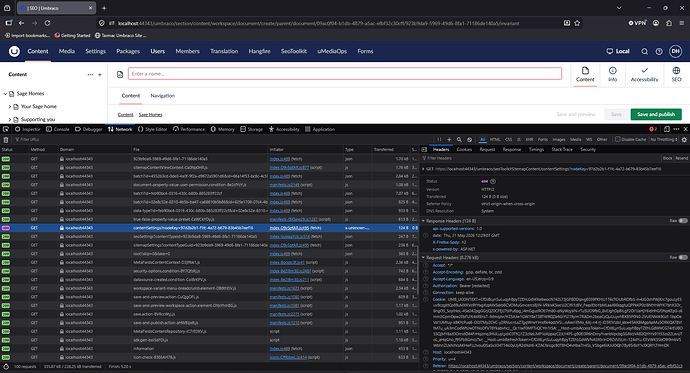
Task: Switch to devtools Console tab
Action: tap(58, 129)
